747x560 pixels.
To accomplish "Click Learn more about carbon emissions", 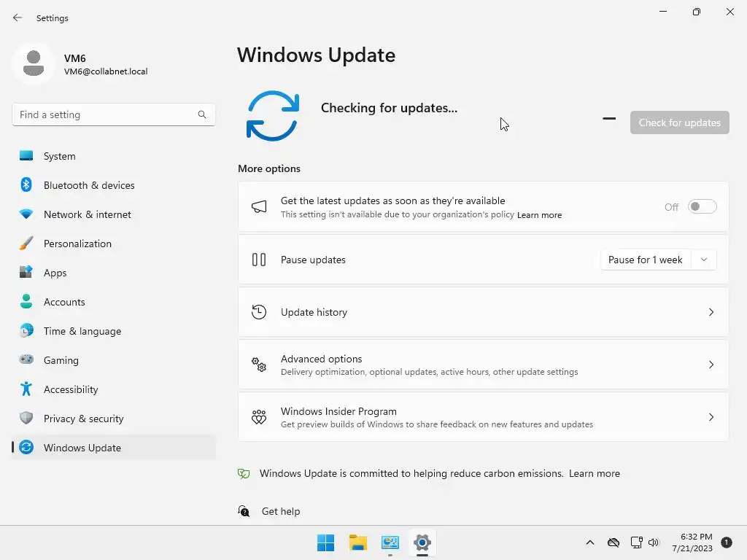I will [594, 473].
